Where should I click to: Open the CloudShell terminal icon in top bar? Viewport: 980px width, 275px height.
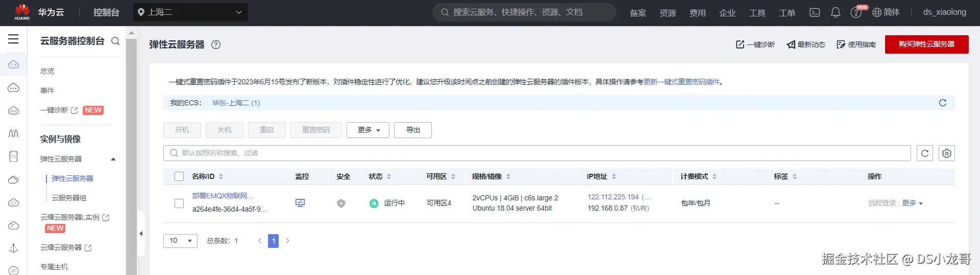[x=815, y=12]
